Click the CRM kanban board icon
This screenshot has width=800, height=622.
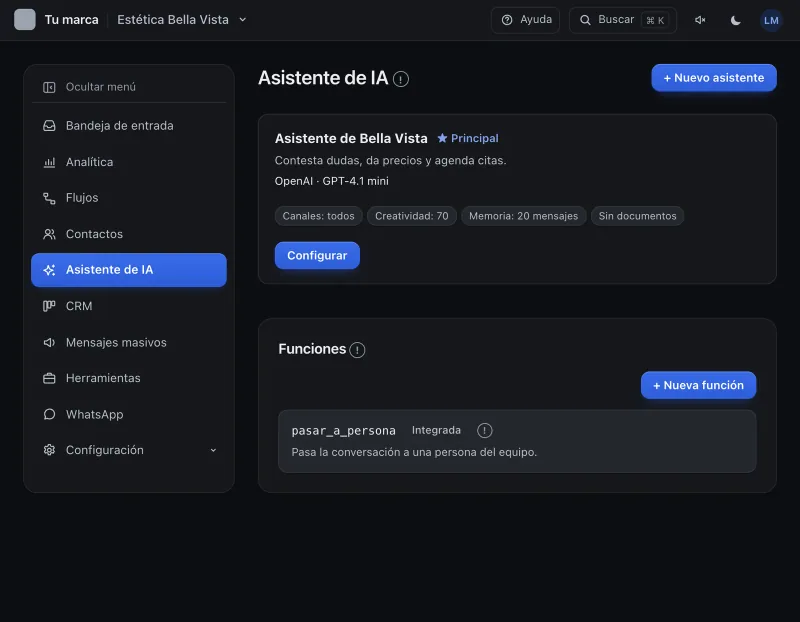click(x=49, y=306)
